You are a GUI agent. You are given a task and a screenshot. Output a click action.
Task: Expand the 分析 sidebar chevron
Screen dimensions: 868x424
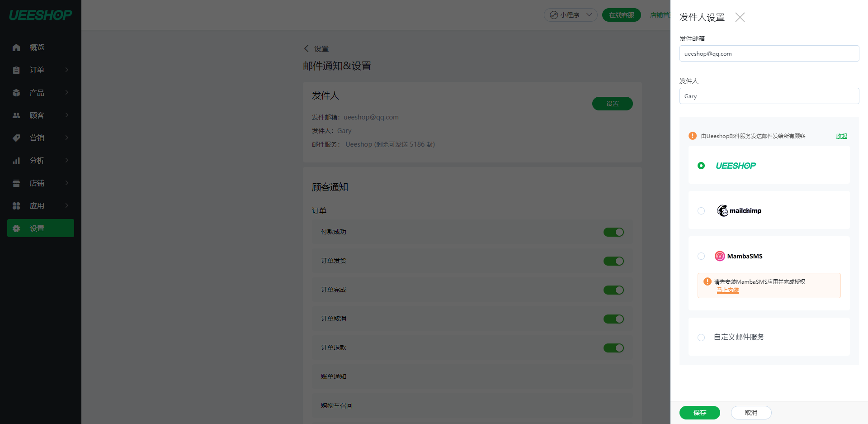tap(67, 160)
